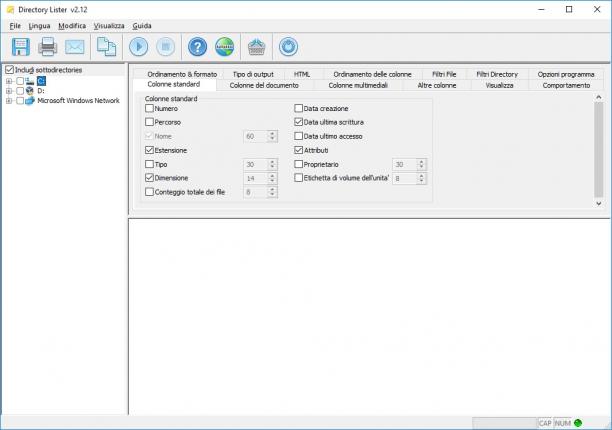
Task: Enable Data ultimo accesso checkbox
Action: (x=299, y=136)
